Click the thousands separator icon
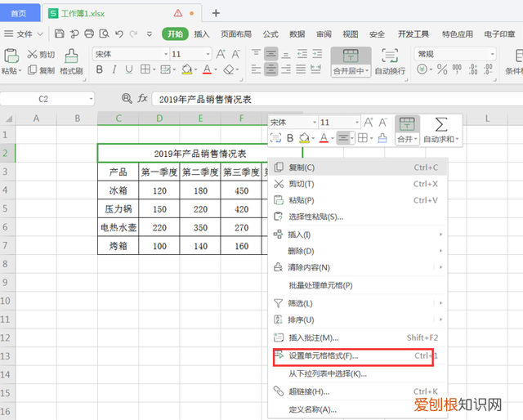 click(x=457, y=69)
